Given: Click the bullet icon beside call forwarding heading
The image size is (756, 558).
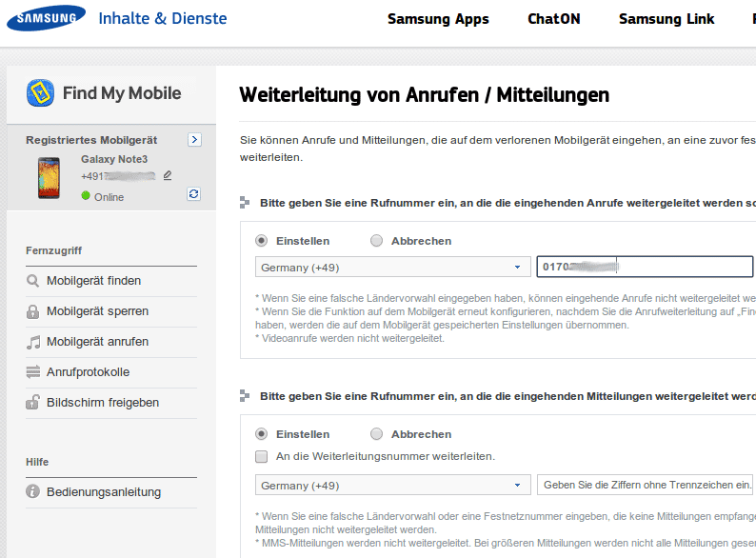Looking at the screenshot, I should pos(245,203).
